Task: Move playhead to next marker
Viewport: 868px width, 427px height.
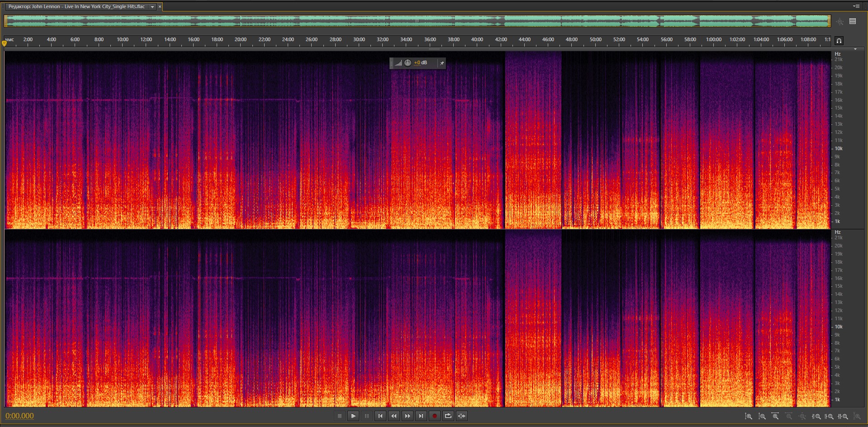Action: [x=421, y=416]
